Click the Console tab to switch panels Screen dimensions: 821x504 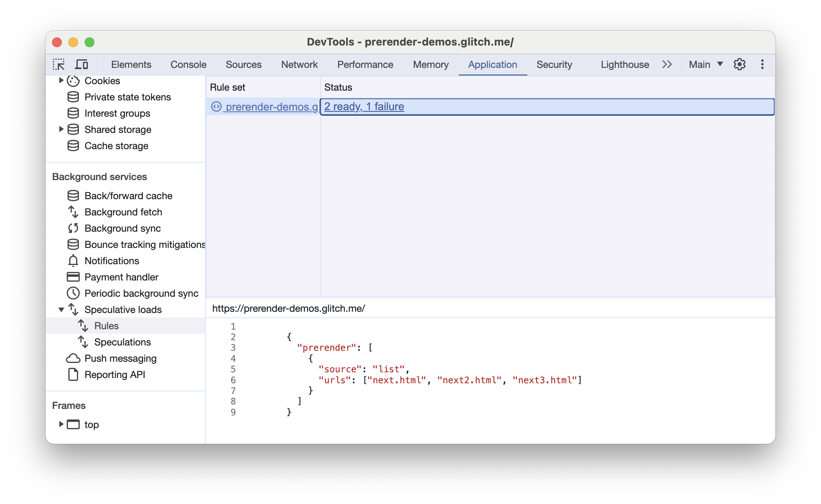tap(189, 64)
